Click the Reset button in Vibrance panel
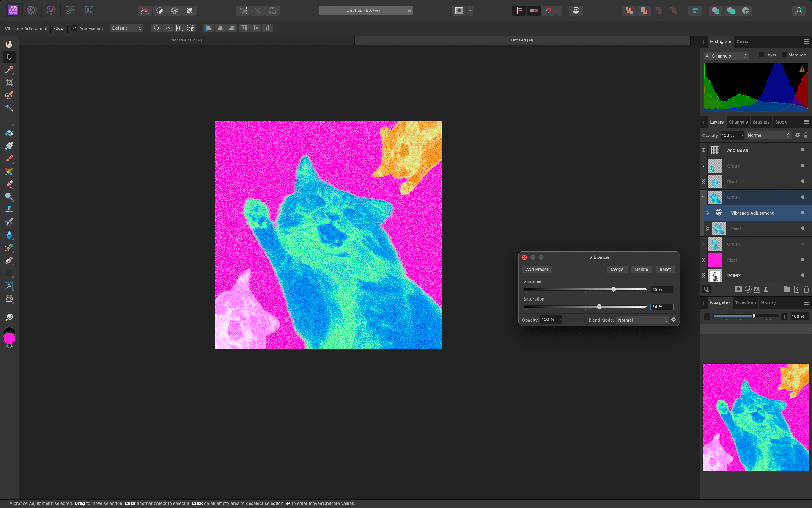The image size is (812, 508). [665, 269]
